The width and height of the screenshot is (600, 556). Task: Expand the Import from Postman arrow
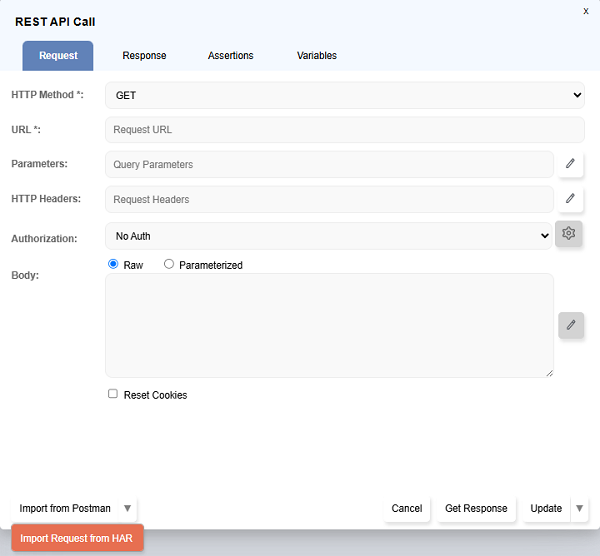pos(127,508)
